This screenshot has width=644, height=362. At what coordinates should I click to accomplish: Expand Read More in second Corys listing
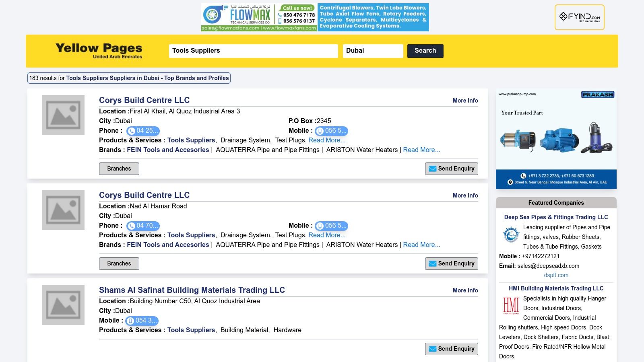(x=326, y=235)
